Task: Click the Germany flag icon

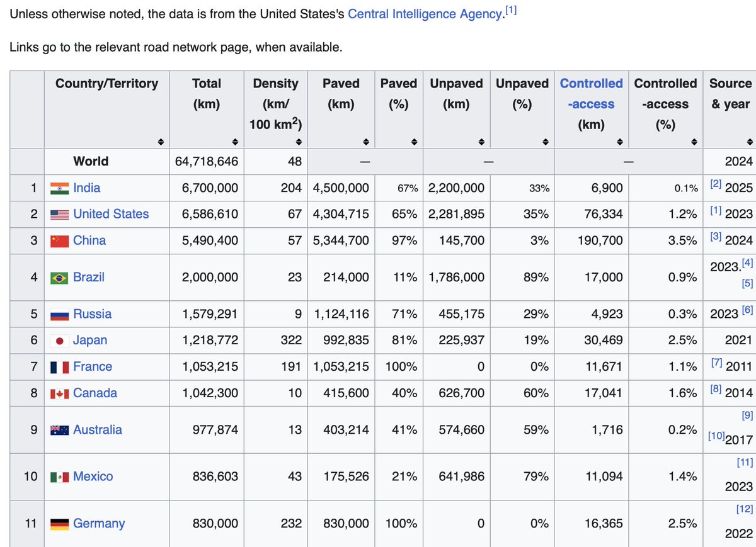Action: [x=59, y=524]
